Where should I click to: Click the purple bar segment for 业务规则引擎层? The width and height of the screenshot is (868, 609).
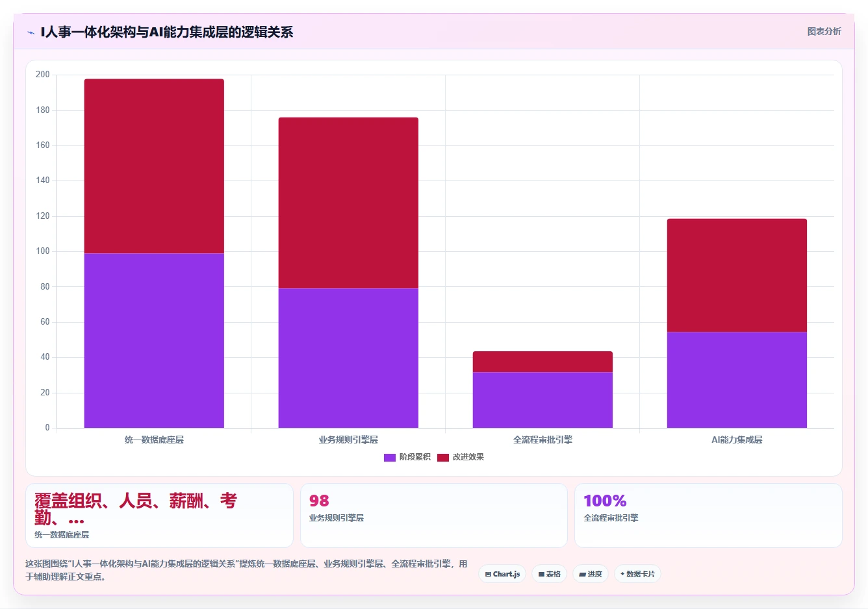click(x=348, y=358)
